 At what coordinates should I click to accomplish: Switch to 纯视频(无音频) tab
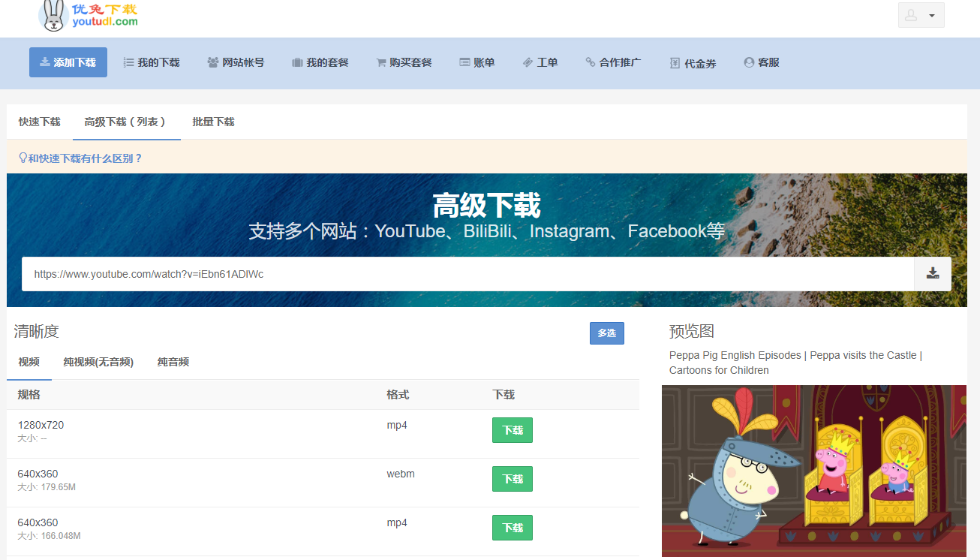coord(98,362)
